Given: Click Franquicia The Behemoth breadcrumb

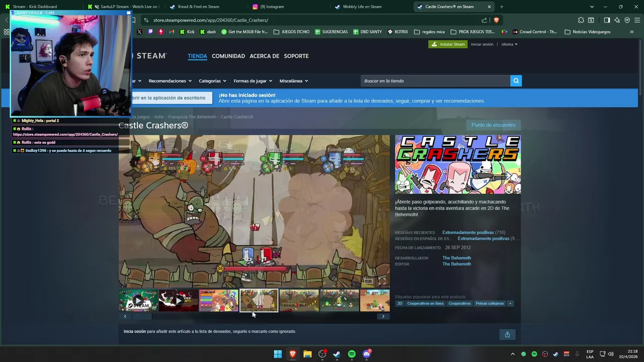Looking at the screenshot, I should pos(192,117).
